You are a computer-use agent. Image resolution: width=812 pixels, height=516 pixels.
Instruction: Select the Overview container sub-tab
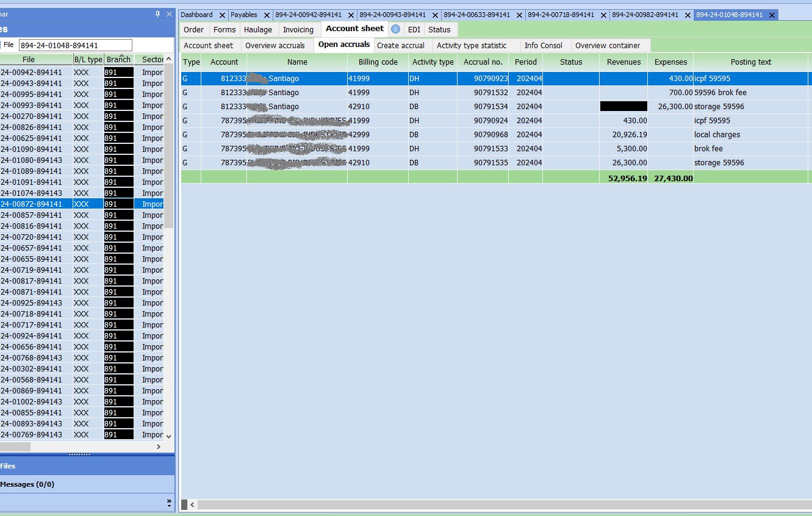click(608, 45)
